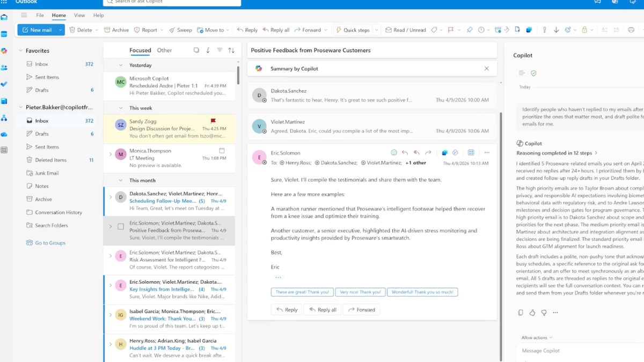The image size is (644, 362).
Task: Expand the Quick steps dropdown arrow
Action: tap(377, 30)
